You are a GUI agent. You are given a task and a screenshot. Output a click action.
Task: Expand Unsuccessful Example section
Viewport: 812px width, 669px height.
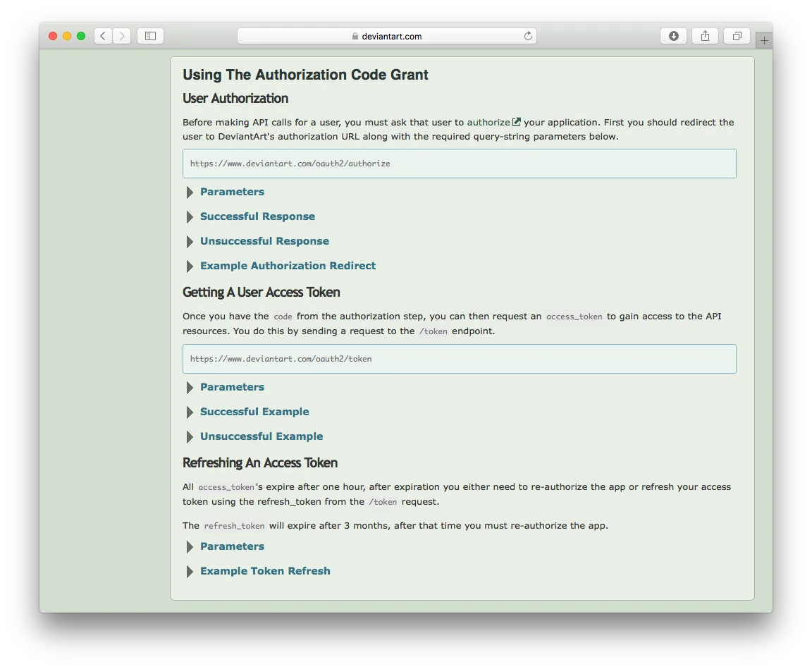[x=262, y=436]
